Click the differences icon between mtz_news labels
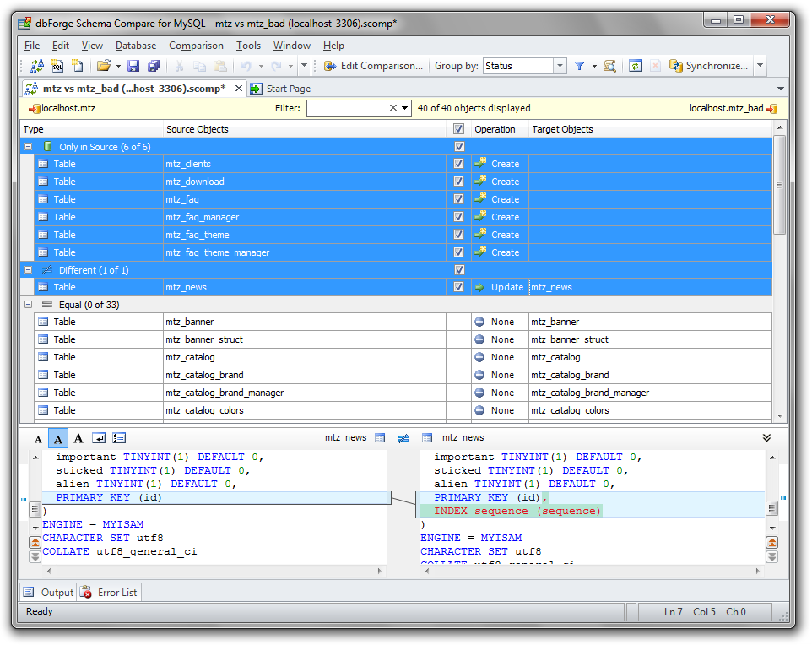Image resolution: width=812 pixels, height=645 pixels. point(403,438)
